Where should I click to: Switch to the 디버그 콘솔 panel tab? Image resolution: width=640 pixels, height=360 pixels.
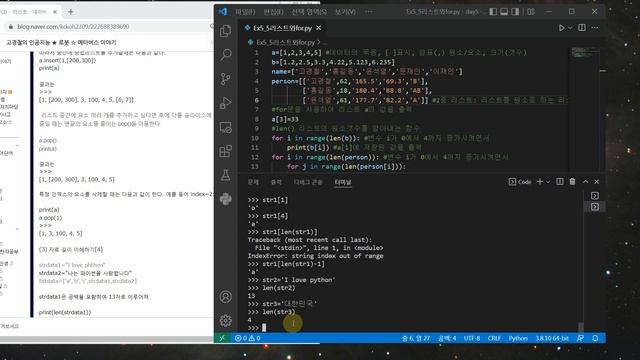[308, 182]
